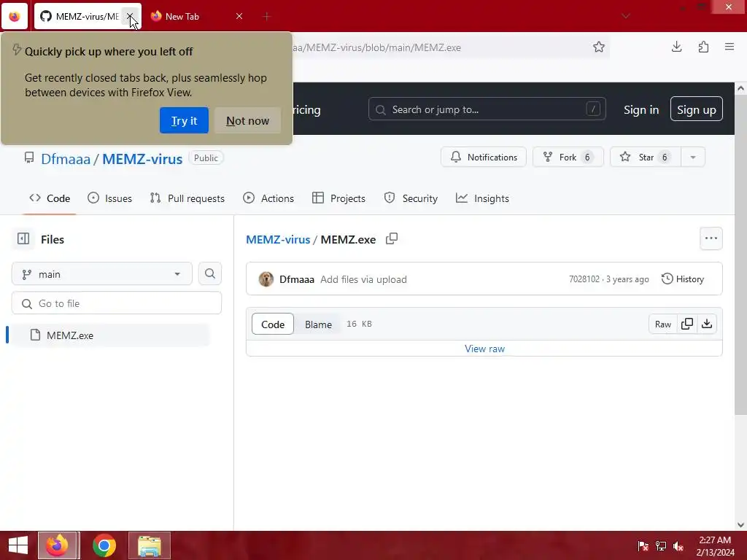Open Firefox View pinned tab
This screenshot has width=747, height=560.
coord(15,16)
